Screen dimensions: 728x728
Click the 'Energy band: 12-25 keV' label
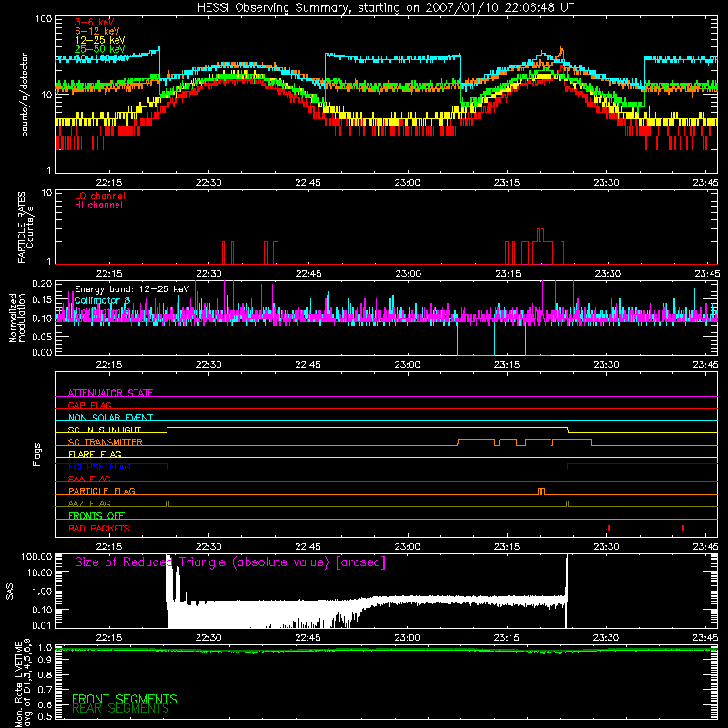(x=132, y=289)
